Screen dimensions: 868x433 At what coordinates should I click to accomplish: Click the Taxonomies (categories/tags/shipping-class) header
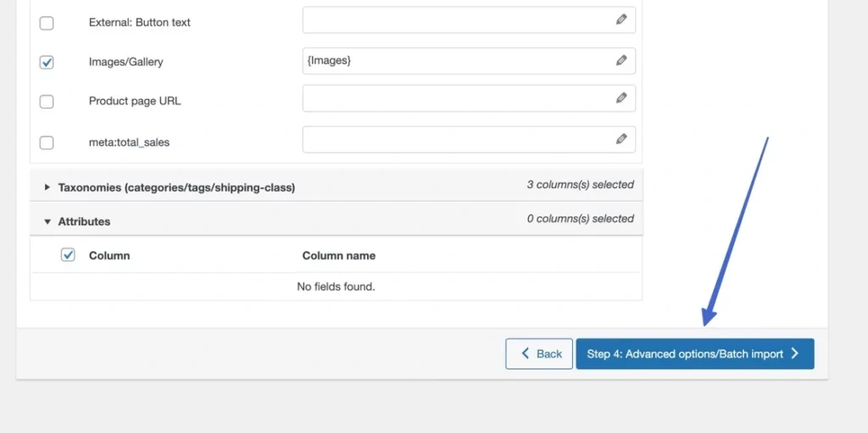tap(176, 187)
